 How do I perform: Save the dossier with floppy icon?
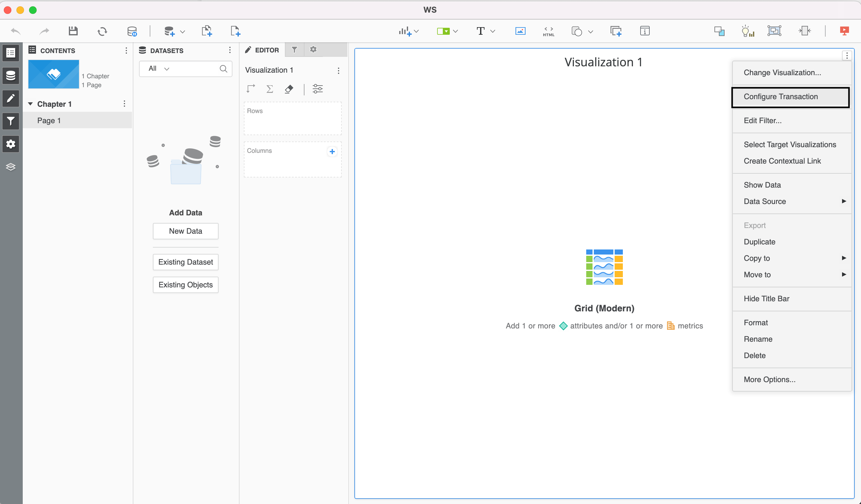pos(73,31)
